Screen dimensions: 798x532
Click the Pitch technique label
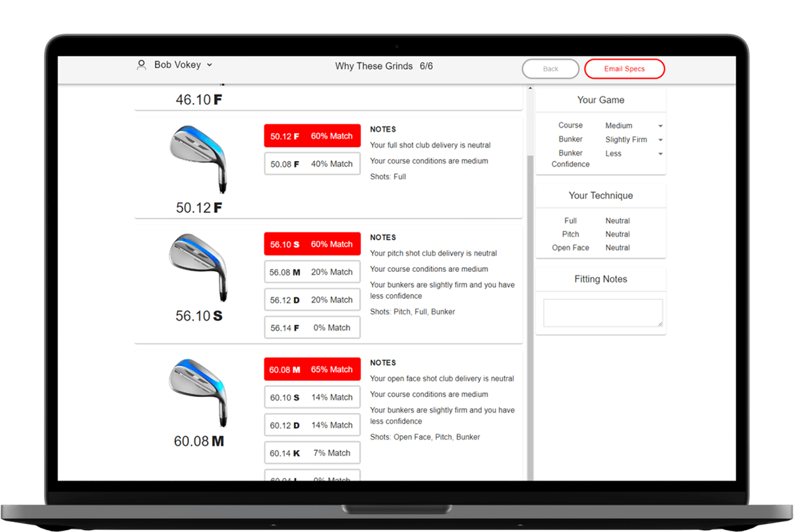571,234
